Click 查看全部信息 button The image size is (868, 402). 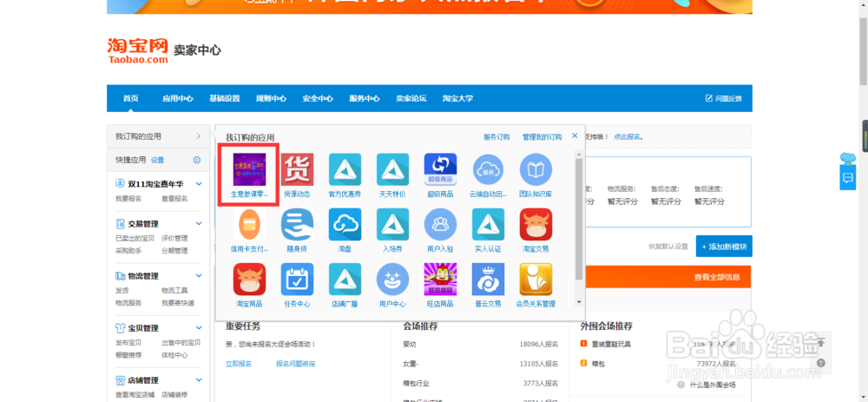(717, 277)
